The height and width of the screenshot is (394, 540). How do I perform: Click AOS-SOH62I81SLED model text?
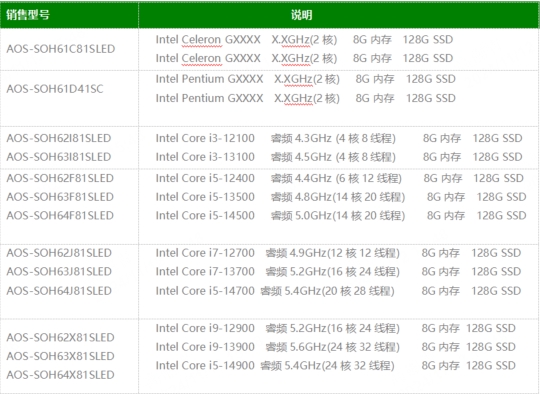(x=59, y=138)
